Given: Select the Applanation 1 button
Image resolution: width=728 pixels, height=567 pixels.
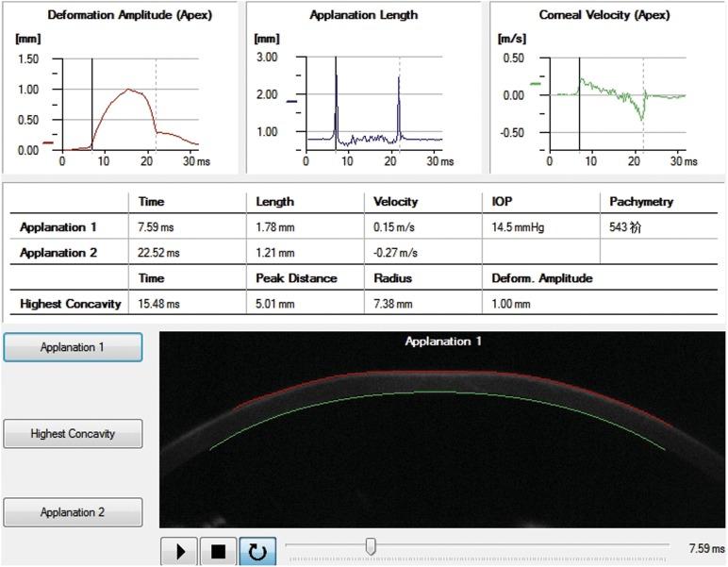Looking at the screenshot, I should (x=74, y=347).
